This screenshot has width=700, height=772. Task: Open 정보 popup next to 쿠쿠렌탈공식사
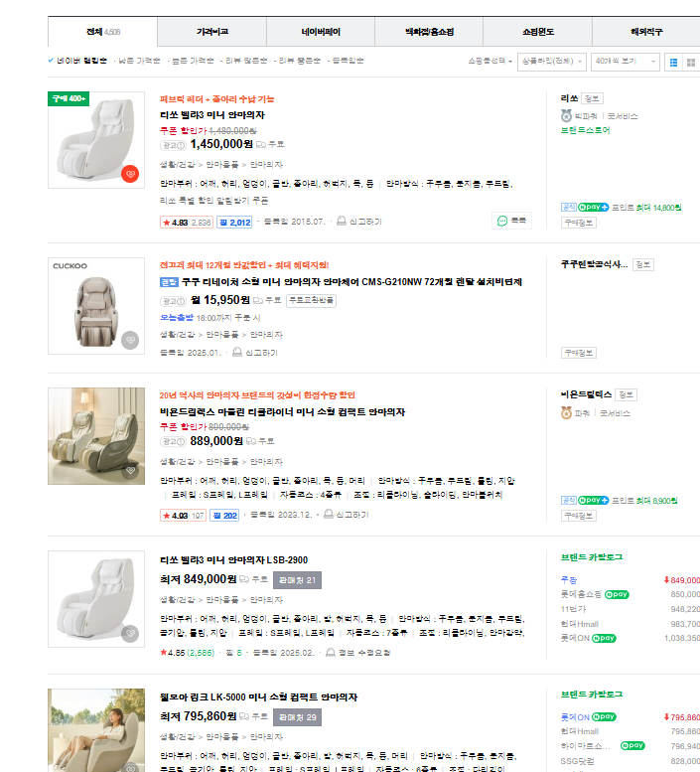pos(643,264)
